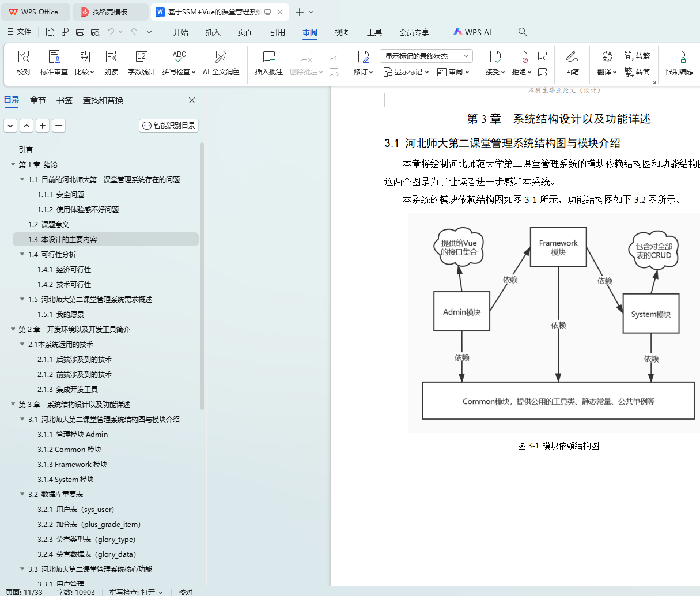700x596 pixels.
Task: Open 显示标记的最终状态 dropdown
Action: click(426, 56)
